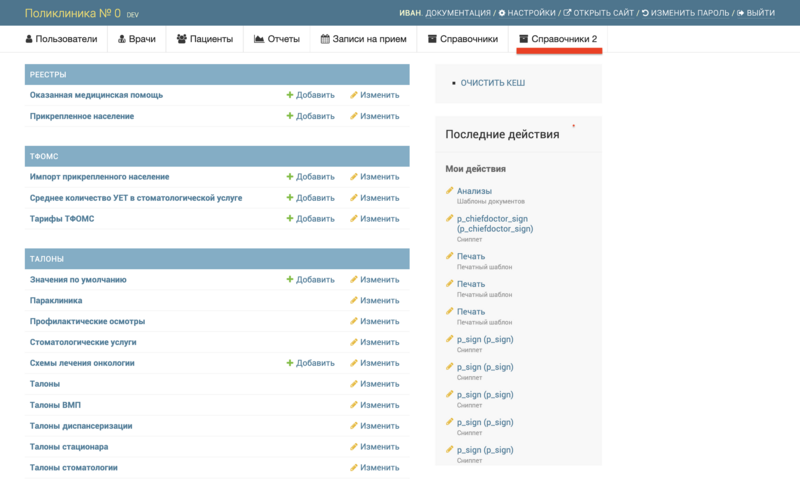Click pencil icon beside p_chiefdoctor_sign action

click(x=449, y=218)
